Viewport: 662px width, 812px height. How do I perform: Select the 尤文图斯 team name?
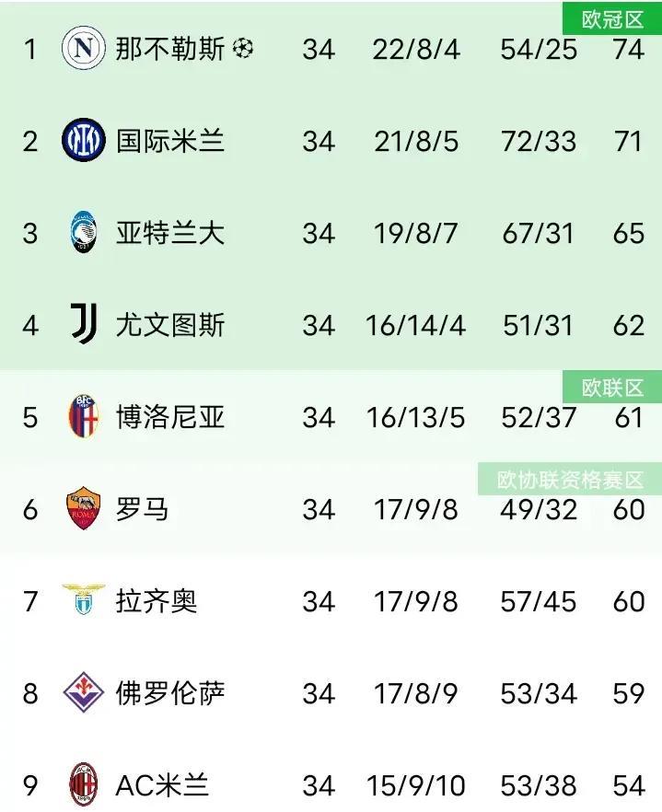[x=170, y=325]
